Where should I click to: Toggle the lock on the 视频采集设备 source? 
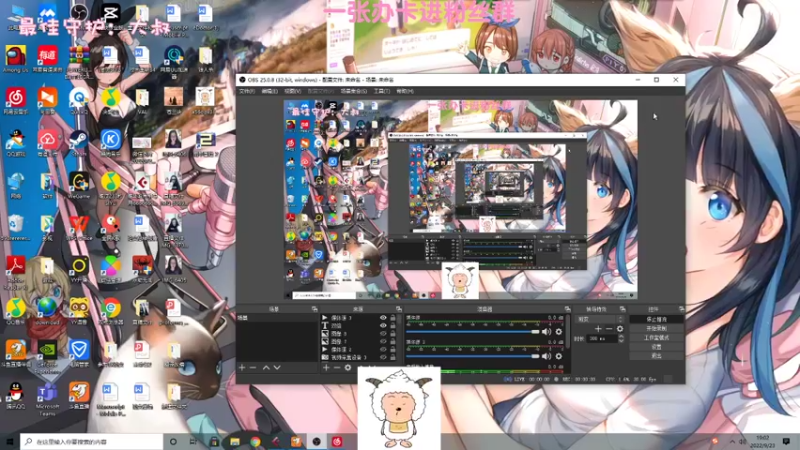(392, 358)
